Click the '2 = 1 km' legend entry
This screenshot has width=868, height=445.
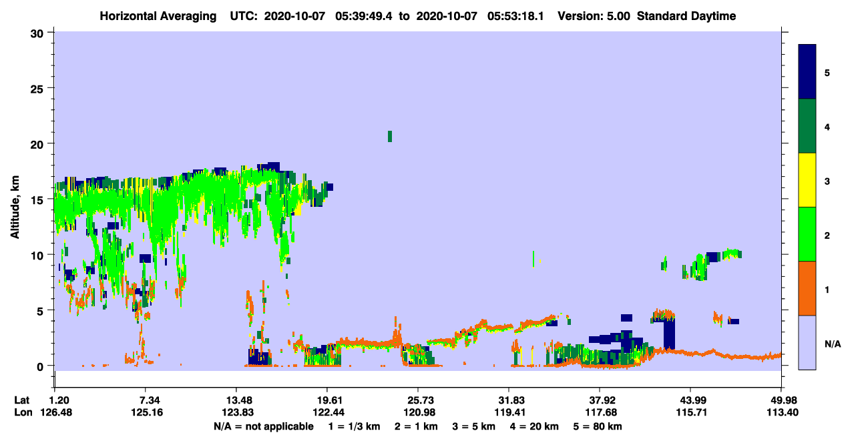click(x=417, y=426)
